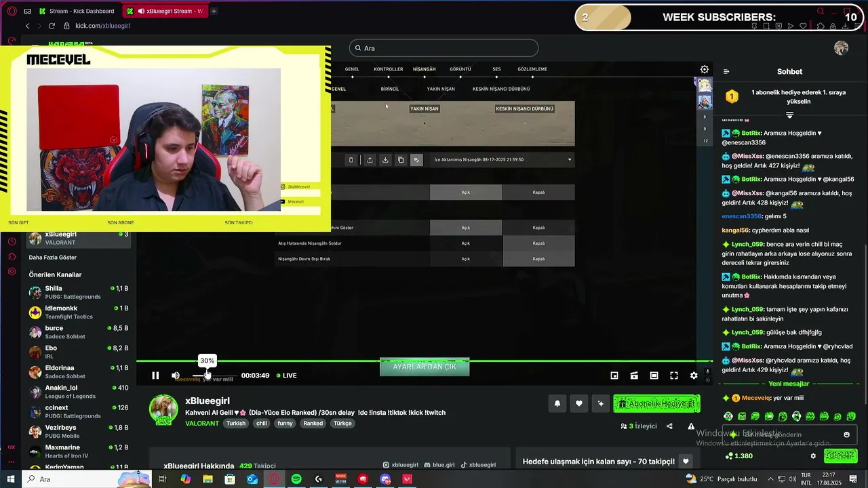The height and width of the screenshot is (488, 868).
Task: Collapse the Sohbet chat panel
Action: 726,71
